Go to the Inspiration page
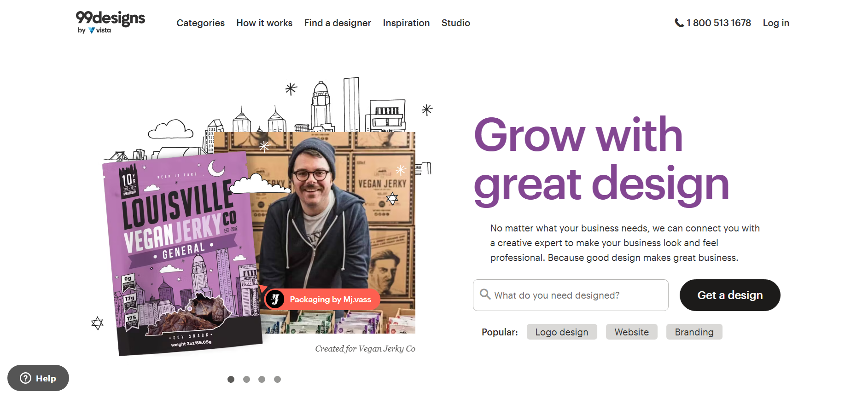The image size is (868, 398). [406, 23]
